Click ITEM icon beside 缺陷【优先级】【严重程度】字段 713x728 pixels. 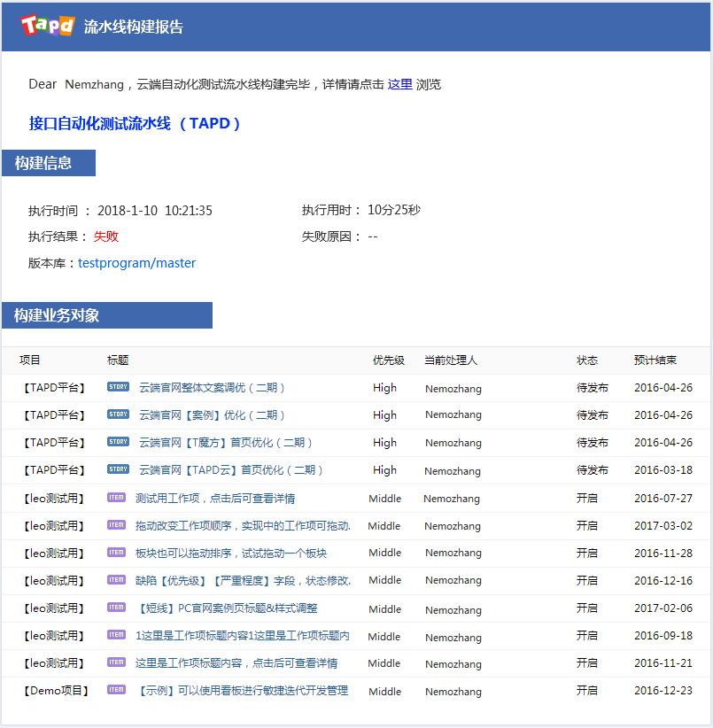pos(116,580)
